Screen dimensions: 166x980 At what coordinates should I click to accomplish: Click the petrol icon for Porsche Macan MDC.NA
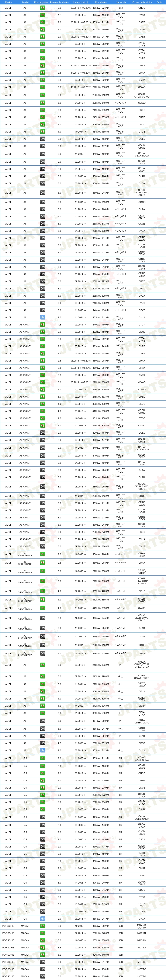coord(43,940)
